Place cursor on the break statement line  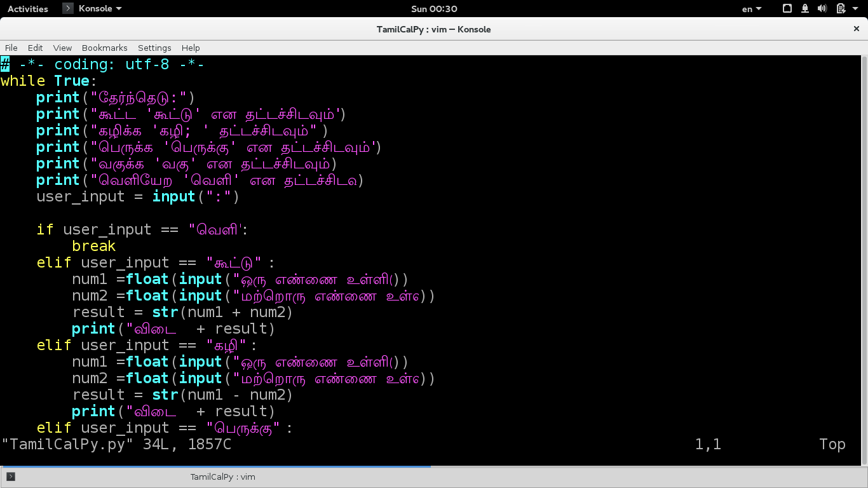click(93, 246)
